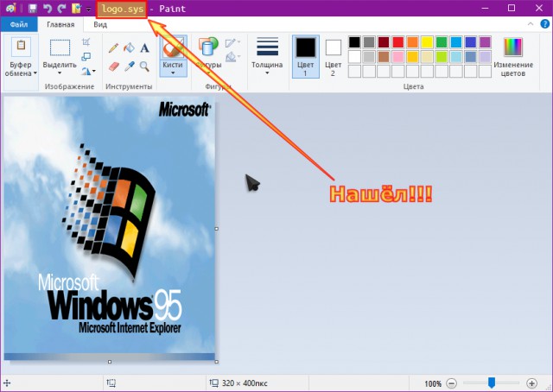Pick the lavender color swatch
The width and height of the screenshot is (553, 392).
click(485, 57)
